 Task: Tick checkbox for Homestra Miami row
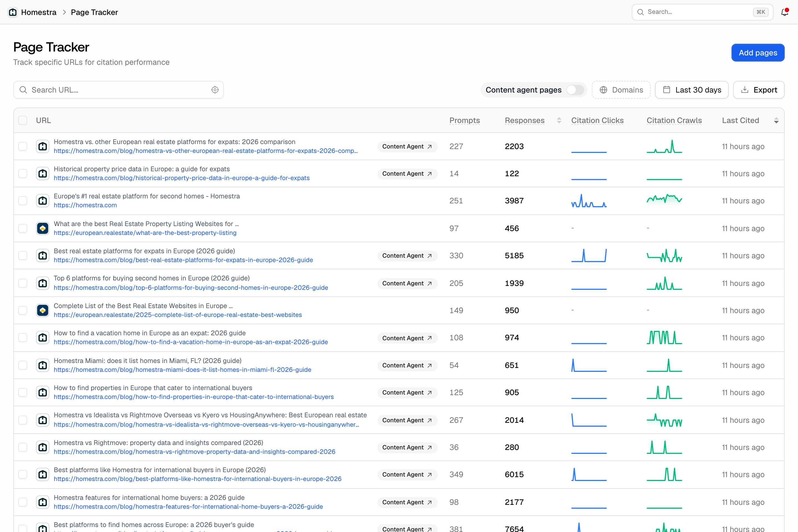pyautogui.click(x=23, y=365)
